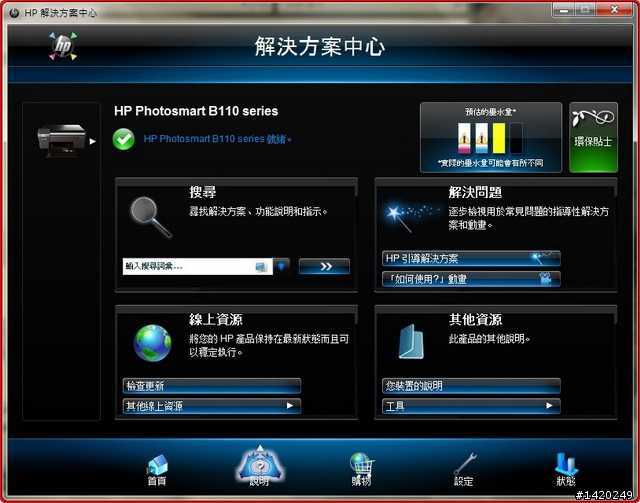Open the 環保貼士 eco tips button
Viewport: 640px width, 503px height.
(x=593, y=137)
